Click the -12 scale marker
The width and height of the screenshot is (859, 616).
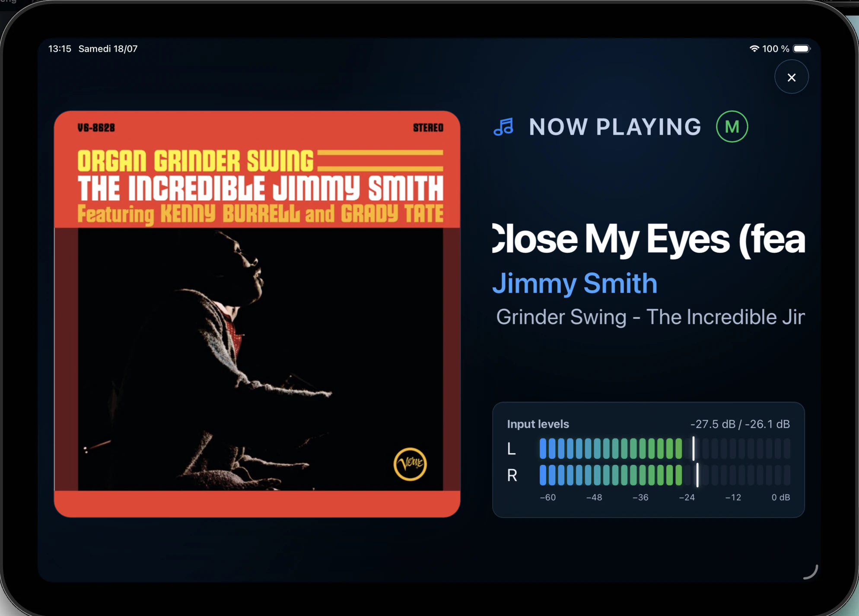[x=733, y=498]
